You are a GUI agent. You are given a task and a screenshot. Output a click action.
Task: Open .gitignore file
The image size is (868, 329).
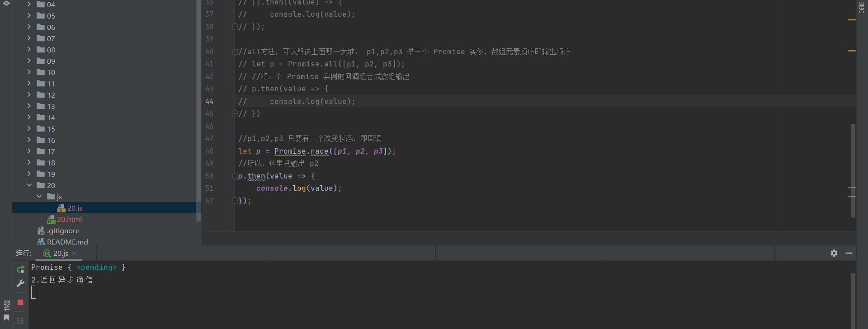pyautogui.click(x=59, y=230)
